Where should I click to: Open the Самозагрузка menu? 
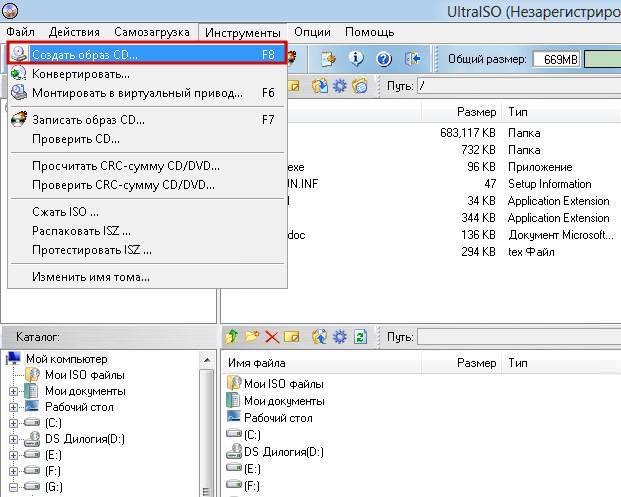click(x=152, y=32)
